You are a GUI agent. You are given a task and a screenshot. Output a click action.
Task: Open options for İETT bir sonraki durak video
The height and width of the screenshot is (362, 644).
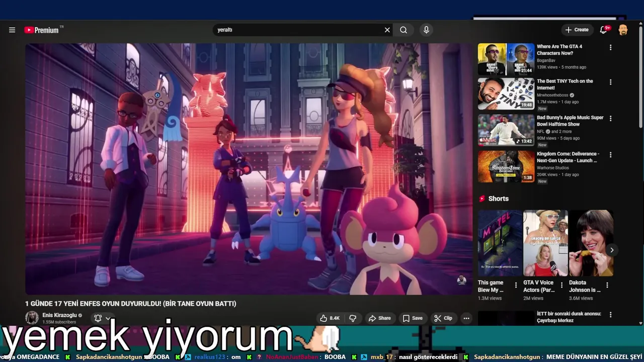pos(610,315)
